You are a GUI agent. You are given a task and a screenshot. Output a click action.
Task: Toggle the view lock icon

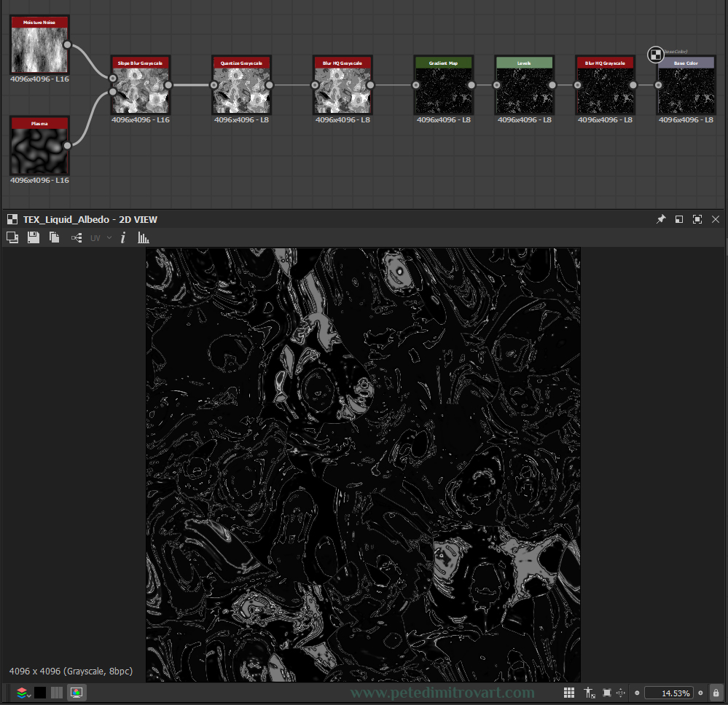coord(716,693)
